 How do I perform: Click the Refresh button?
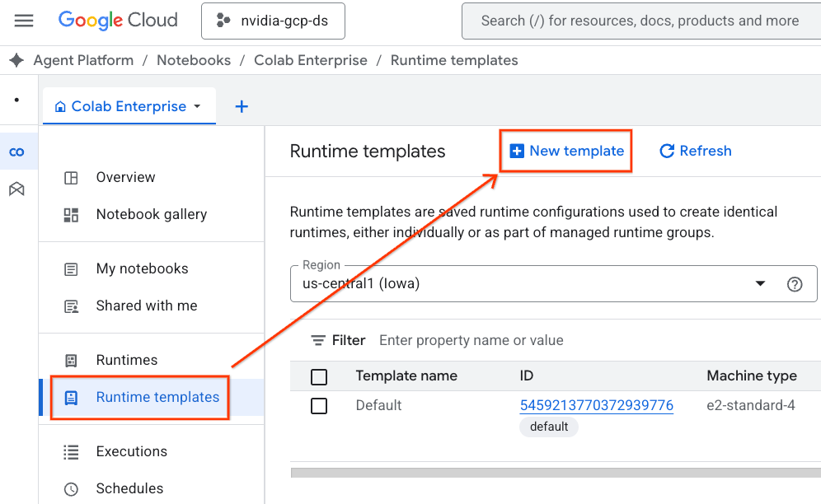tap(696, 152)
